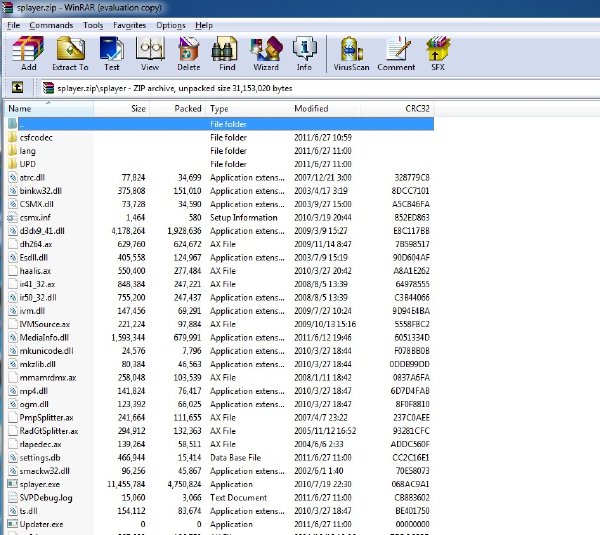Select the PmpSplitter.ax file name
The height and width of the screenshot is (535, 600).
(x=46, y=418)
